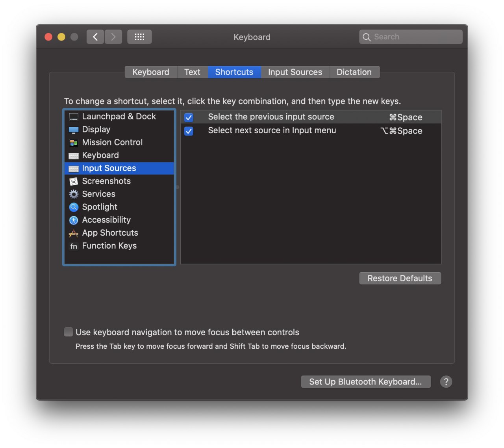Click the App Shortcuts icon
504x448 pixels.
point(74,233)
